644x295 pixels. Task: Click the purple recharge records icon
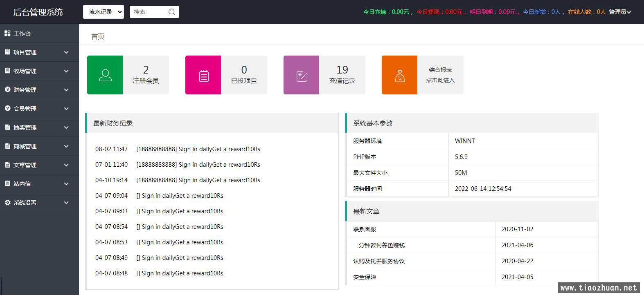point(301,75)
